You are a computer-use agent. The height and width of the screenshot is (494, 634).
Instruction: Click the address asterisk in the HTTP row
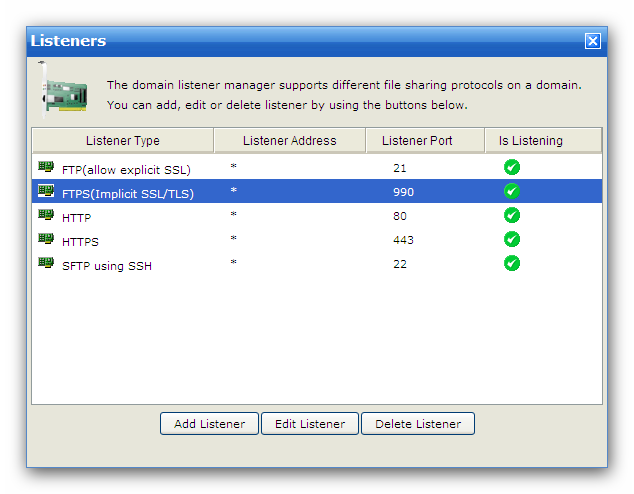pos(233,214)
